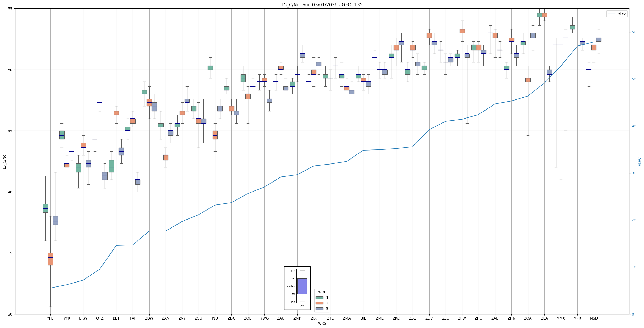Screen dimensions: 644x328
Task: Click the green YFB box near 39
Action: pyautogui.click(x=45, y=208)
